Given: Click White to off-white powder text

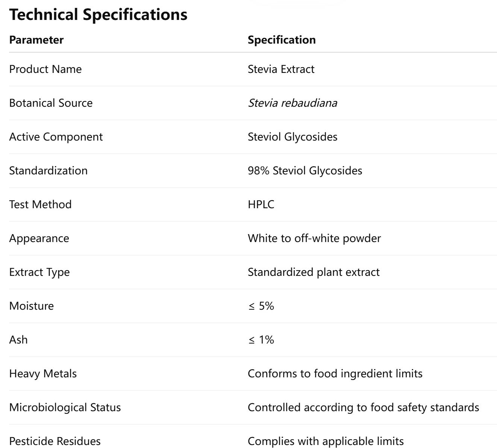Looking at the screenshot, I should (314, 238).
